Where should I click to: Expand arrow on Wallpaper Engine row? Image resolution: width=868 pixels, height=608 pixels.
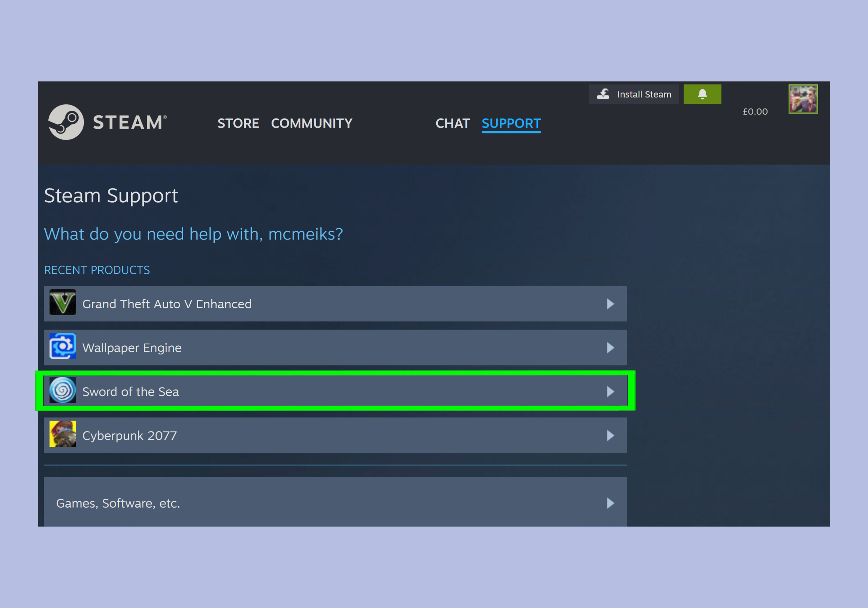tap(610, 348)
